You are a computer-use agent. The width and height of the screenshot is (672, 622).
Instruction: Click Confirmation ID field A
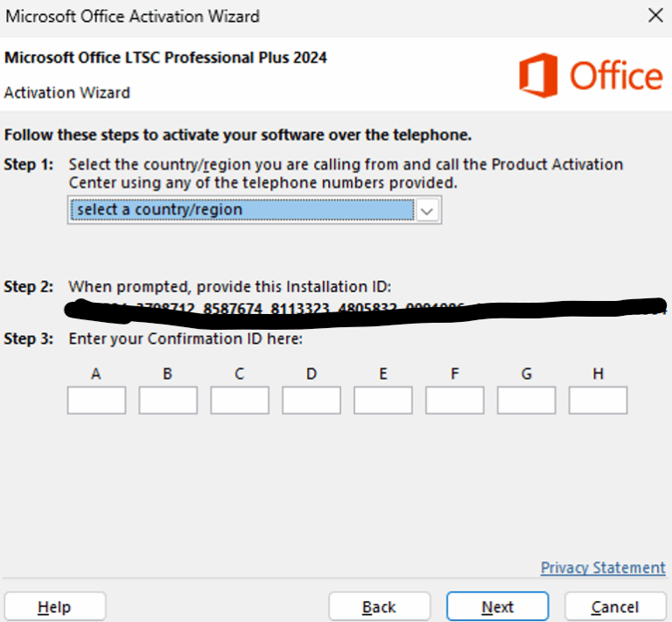tap(96, 401)
